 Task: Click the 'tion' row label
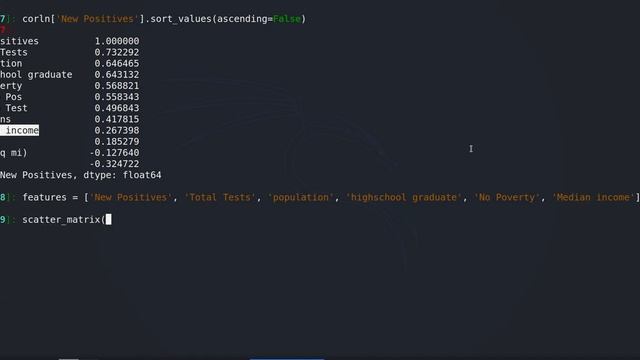11,63
